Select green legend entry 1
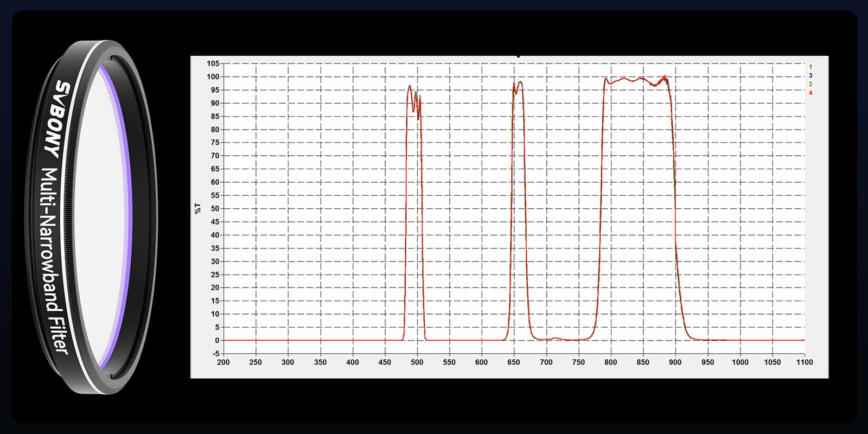The height and width of the screenshot is (434, 868). (x=810, y=67)
